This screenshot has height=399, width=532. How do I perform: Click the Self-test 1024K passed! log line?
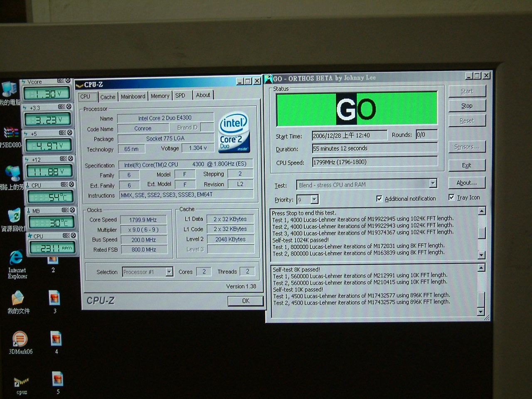click(300, 240)
